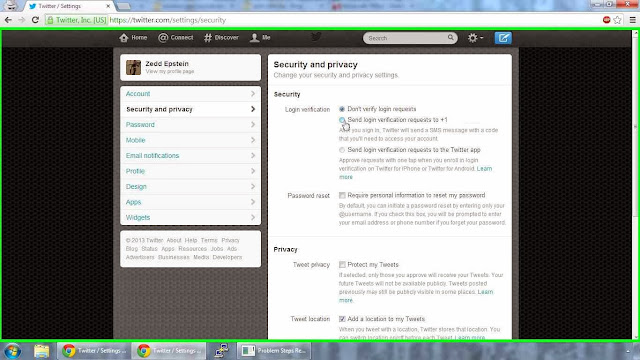Open the Help footer link
Viewport: 640px width, 360px height.
coord(191,240)
